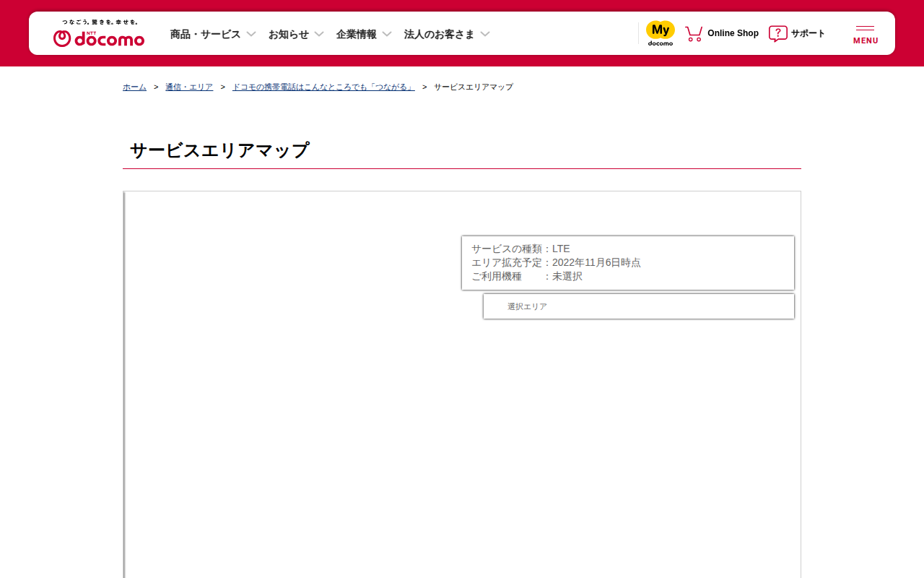Viewport: 924px width, 578px height.
Task: Click the 選択エリア box
Action: pyautogui.click(x=639, y=306)
